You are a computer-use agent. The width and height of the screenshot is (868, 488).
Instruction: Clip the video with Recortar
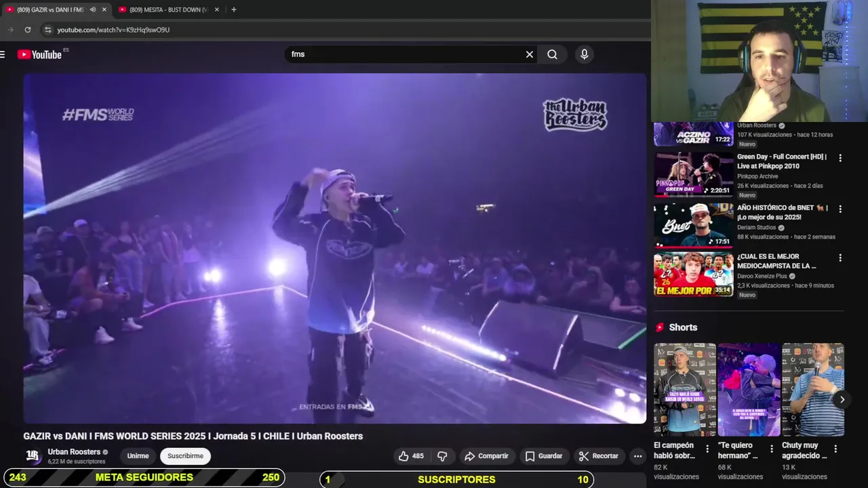[x=598, y=456]
